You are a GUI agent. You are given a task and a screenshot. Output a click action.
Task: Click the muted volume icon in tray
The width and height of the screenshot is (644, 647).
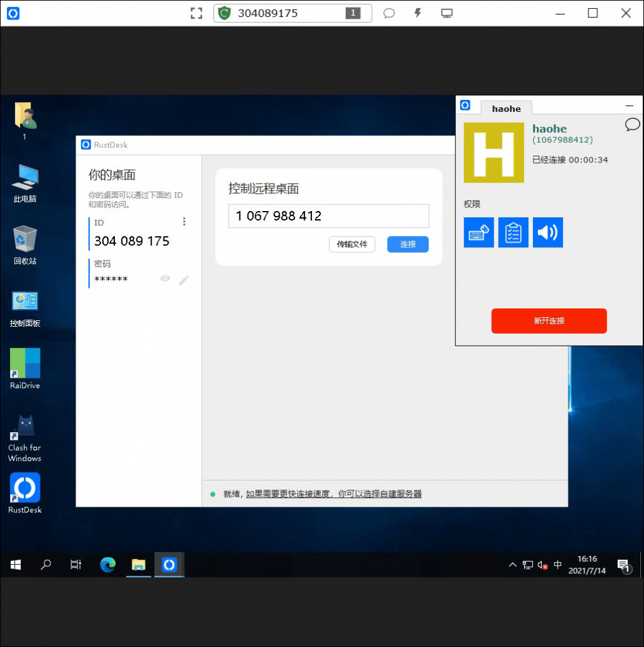(x=542, y=565)
